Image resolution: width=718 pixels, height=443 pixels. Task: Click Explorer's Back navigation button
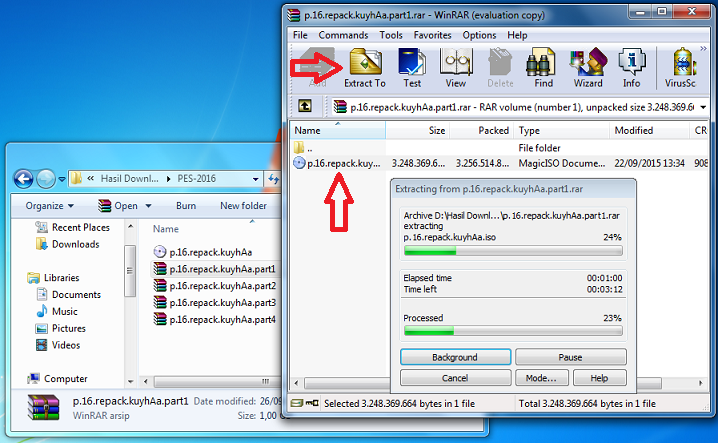click(23, 179)
